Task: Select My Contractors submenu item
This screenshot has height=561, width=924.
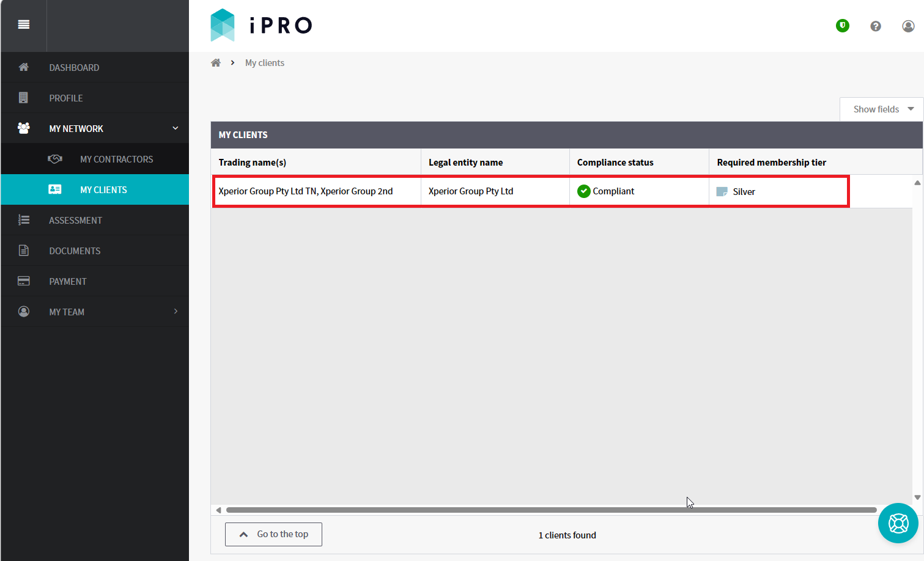Action: click(95, 159)
